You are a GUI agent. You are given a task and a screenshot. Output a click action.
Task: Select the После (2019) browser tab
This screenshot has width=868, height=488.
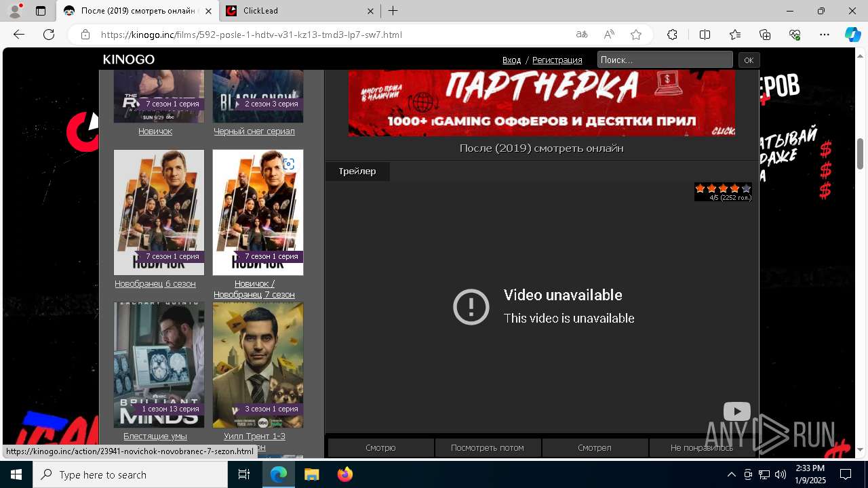tap(138, 11)
